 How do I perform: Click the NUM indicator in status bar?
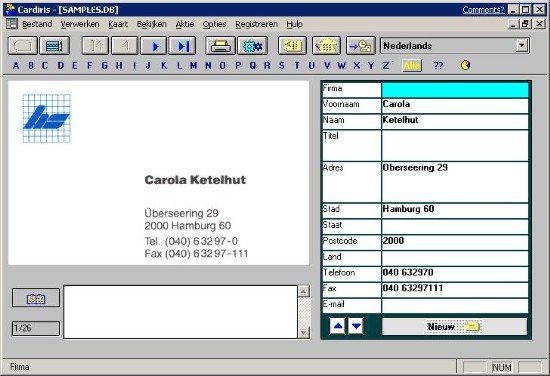(x=502, y=367)
